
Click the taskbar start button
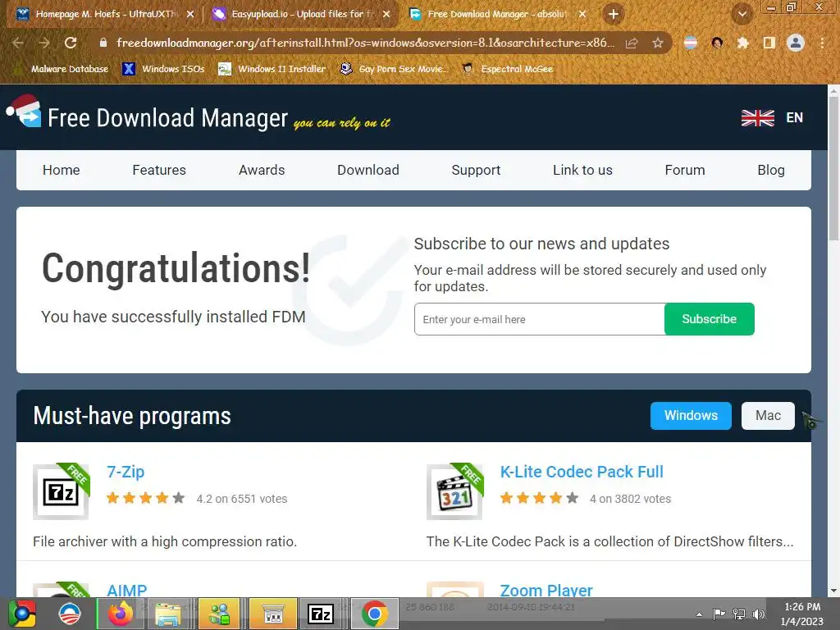(x=22, y=614)
